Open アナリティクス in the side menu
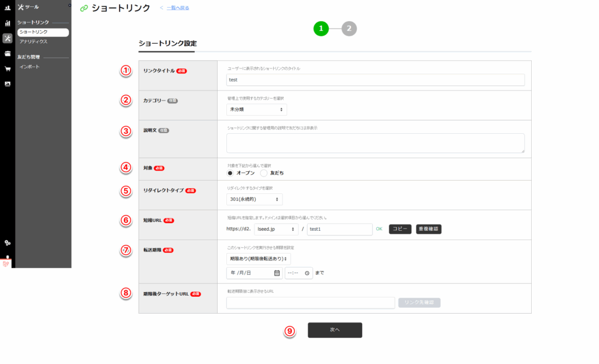 pyautogui.click(x=33, y=42)
